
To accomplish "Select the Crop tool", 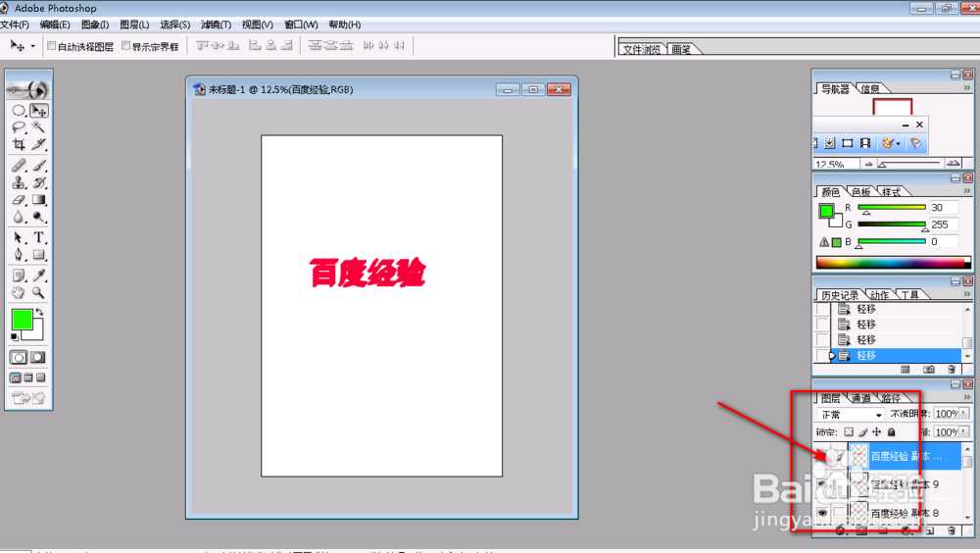I will click(x=19, y=144).
